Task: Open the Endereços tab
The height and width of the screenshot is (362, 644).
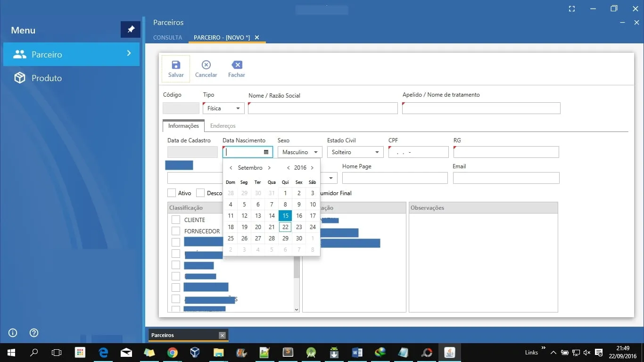Action: click(223, 126)
